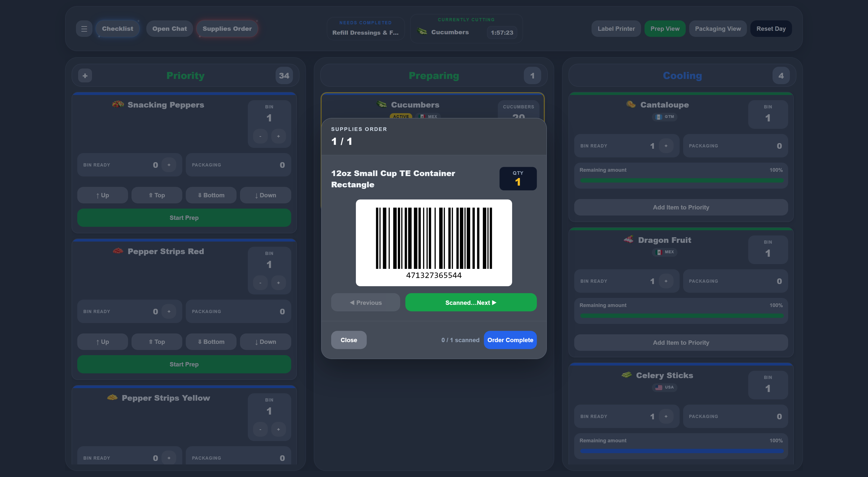Click the plus icon in Priority header
The image size is (868, 477).
[85, 76]
